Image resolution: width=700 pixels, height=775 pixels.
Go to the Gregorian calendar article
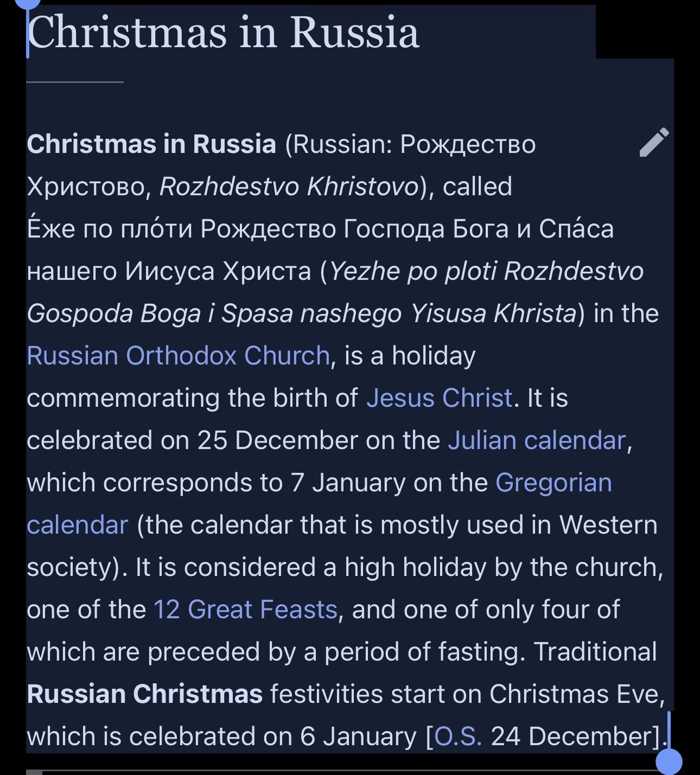pyautogui.click(x=553, y=483)
